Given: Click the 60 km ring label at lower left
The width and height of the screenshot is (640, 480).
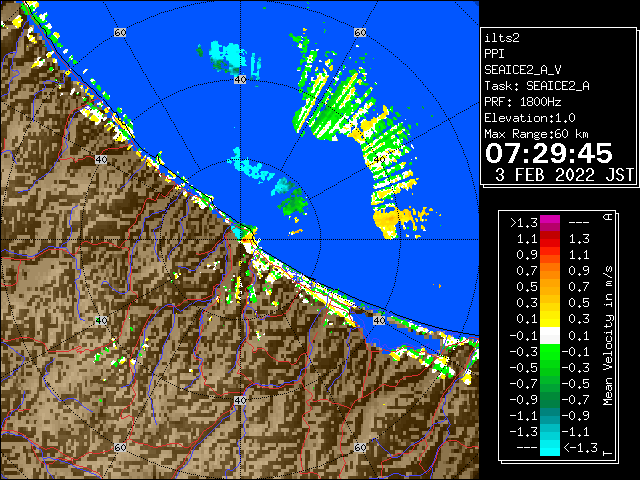Looking at the screenshot, I should [x=120, y=447].
